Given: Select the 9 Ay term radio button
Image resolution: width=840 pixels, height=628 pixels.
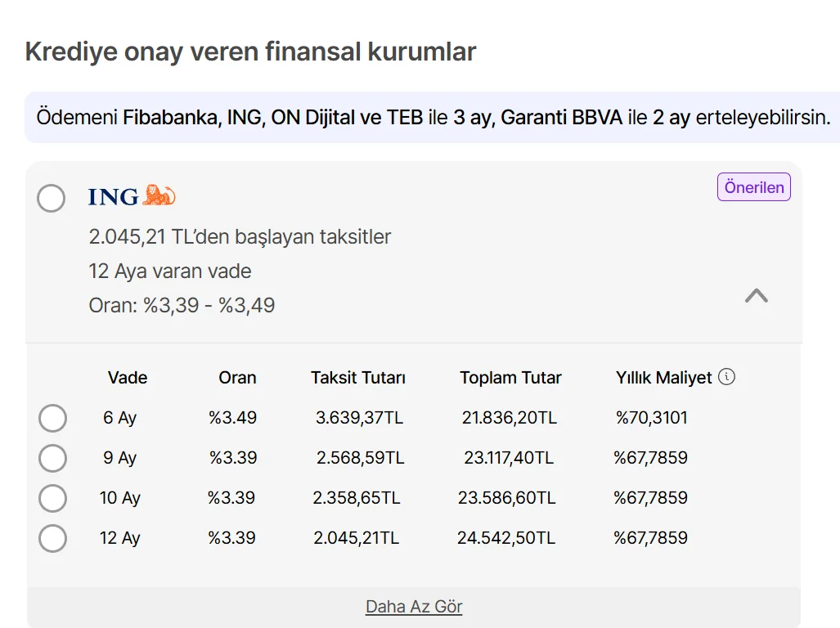Looking at the screenshot, I should [x=53, y=459].
